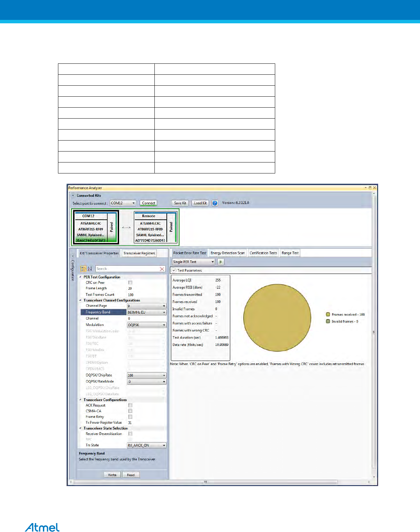Collapse the Connected Kits section
This screenshot has width=420, height=532.
[x=73, y=195]
